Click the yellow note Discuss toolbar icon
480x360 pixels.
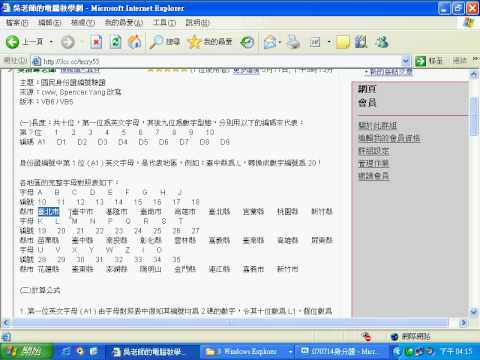point(343,42)
